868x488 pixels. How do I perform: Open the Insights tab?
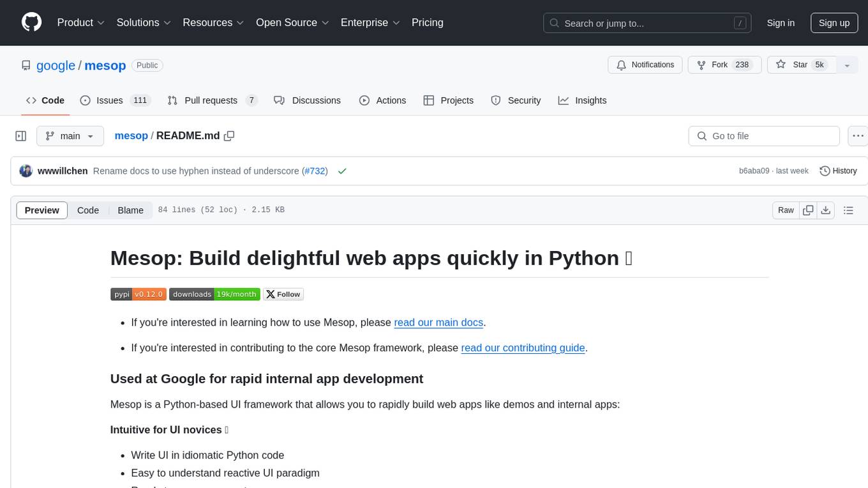[582, 100]
